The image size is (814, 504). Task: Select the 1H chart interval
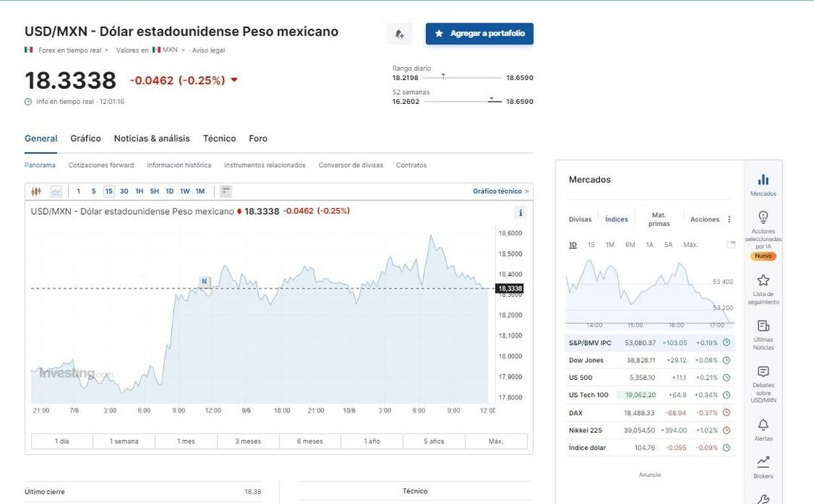point(139,191)
